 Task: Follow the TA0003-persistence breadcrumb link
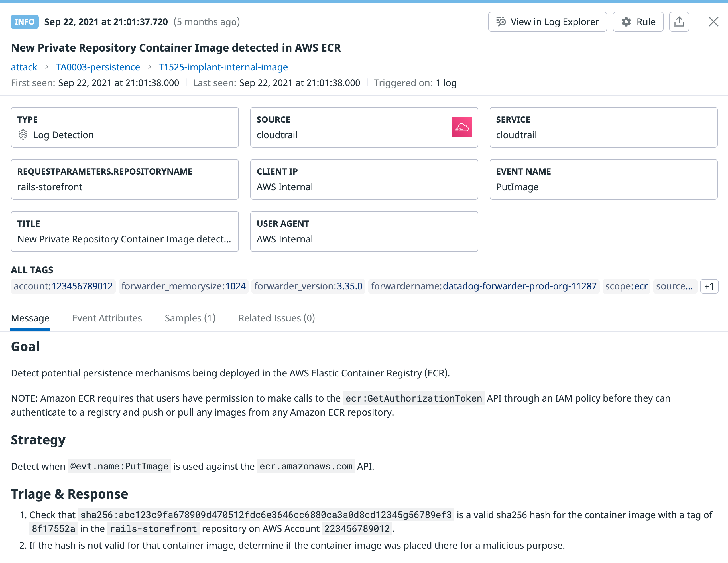[98, 67]
